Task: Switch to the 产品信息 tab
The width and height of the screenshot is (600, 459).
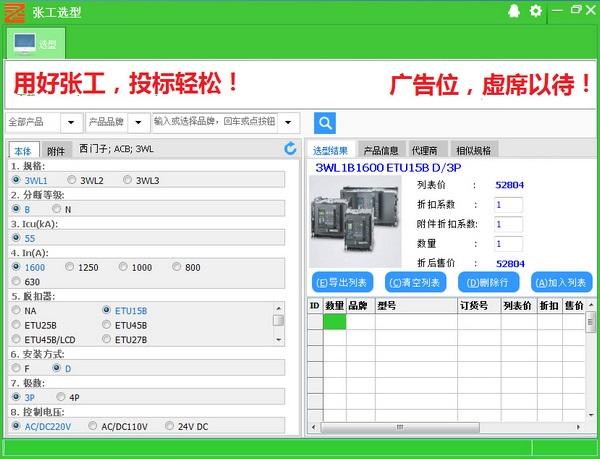Action: (x=380, y=150)
